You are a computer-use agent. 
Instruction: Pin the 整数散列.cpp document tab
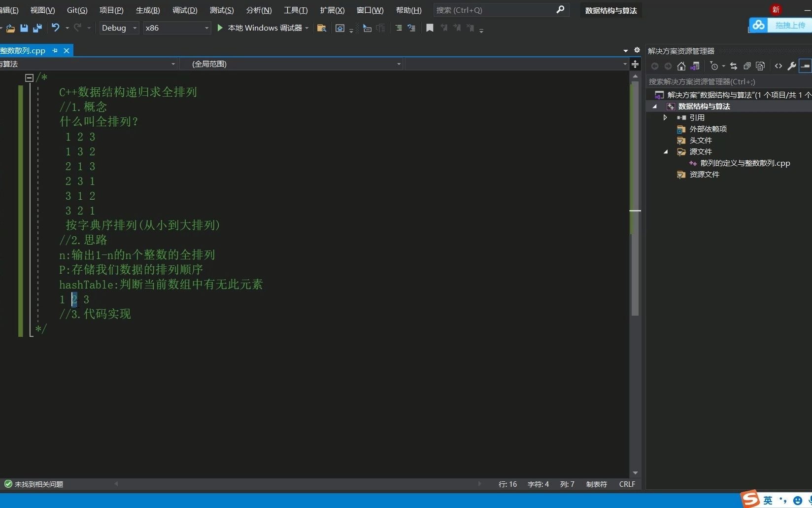tap(55, 50)
